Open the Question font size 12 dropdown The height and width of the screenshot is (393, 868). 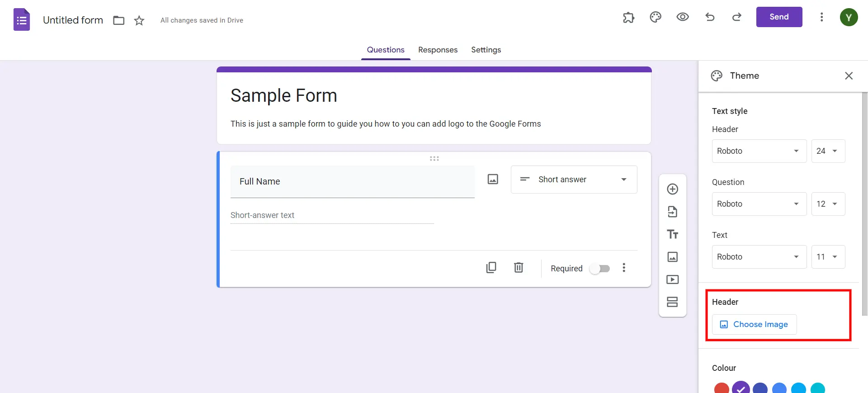coord(828,204)
